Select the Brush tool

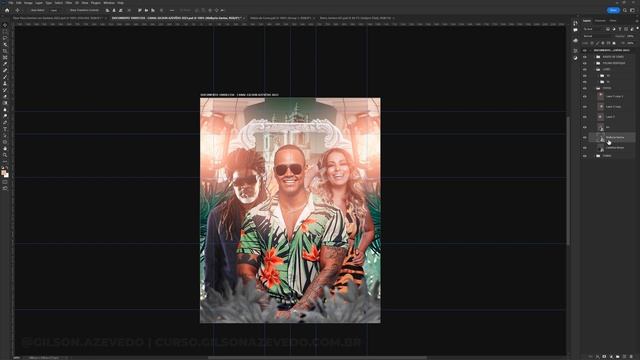(x=5, y=77)
